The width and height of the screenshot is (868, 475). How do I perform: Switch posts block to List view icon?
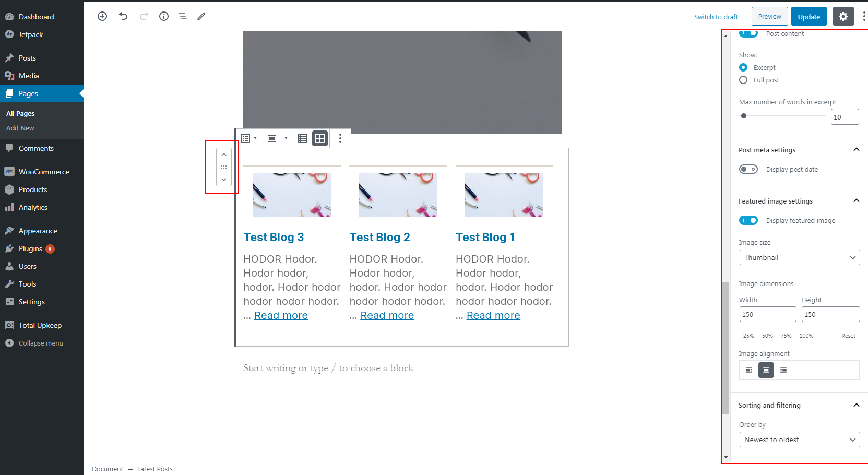(303, 138)
